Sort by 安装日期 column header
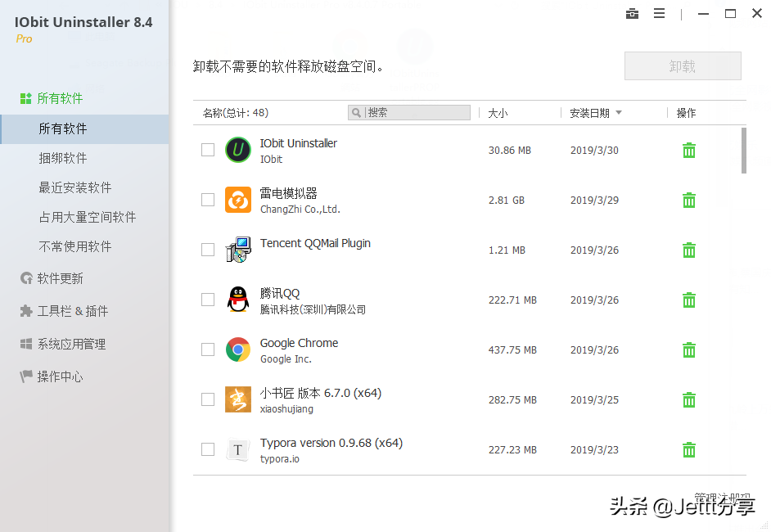The width and height of the screenshot is (771, 532). pos(589,113)
